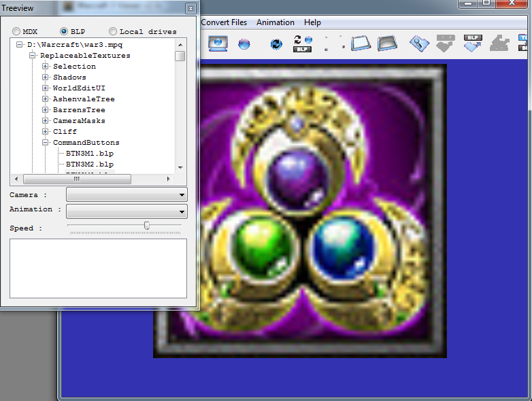This screenshot has width=532, height=401.
Task: Click the tree scroll down arrow
Action: (180, 168)
